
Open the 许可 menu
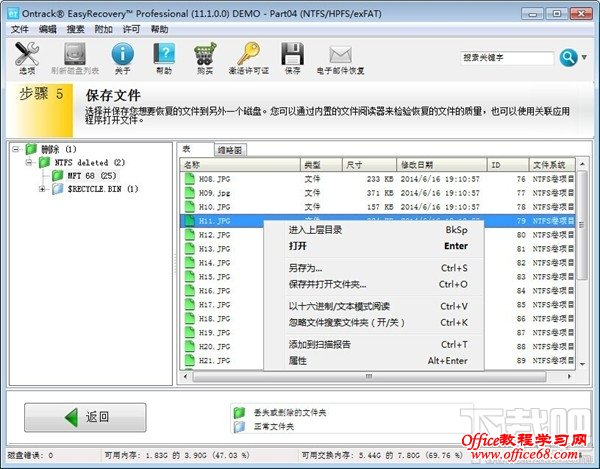pos(131,29)
